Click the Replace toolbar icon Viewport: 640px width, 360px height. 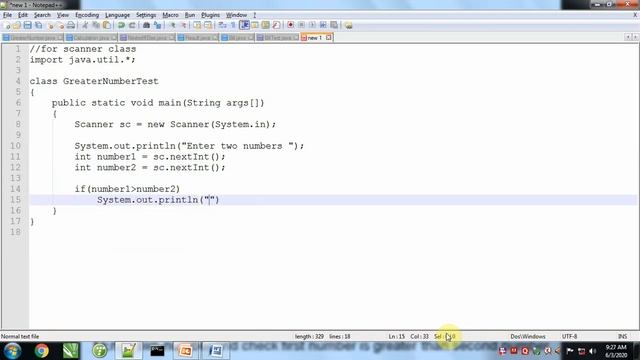[x=158, y=25]
